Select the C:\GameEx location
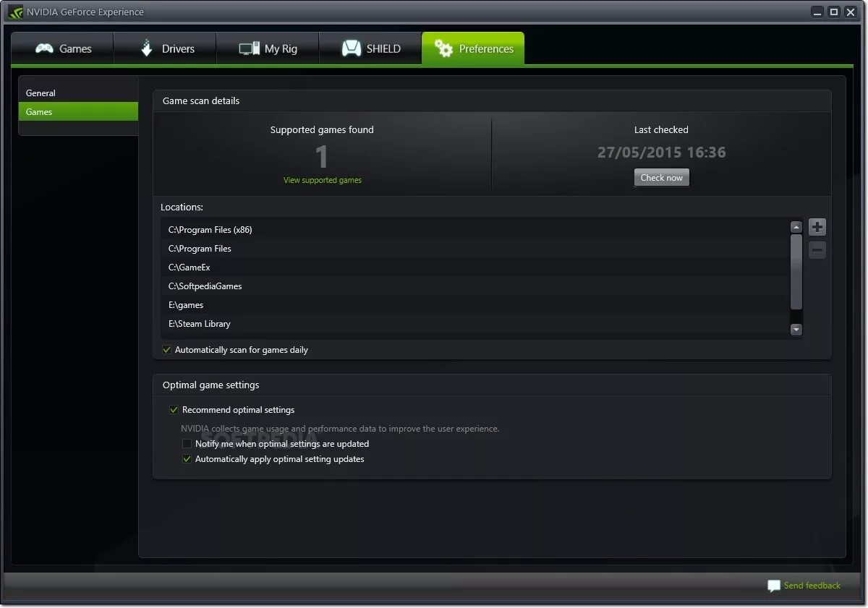Screen dimensions: 868x608 [475, 267]
